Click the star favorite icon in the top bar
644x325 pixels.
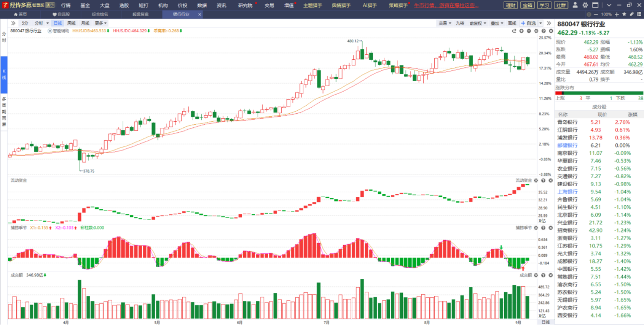[x=624, y=14]
